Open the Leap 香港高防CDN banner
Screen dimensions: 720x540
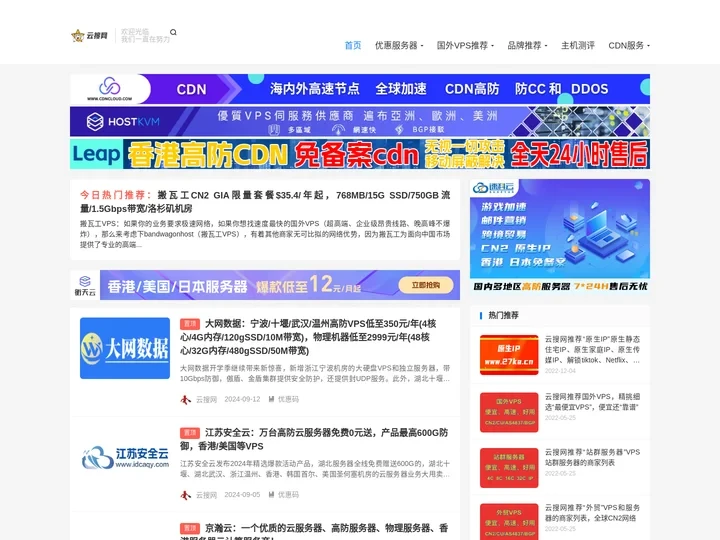[x=360, y=154]
